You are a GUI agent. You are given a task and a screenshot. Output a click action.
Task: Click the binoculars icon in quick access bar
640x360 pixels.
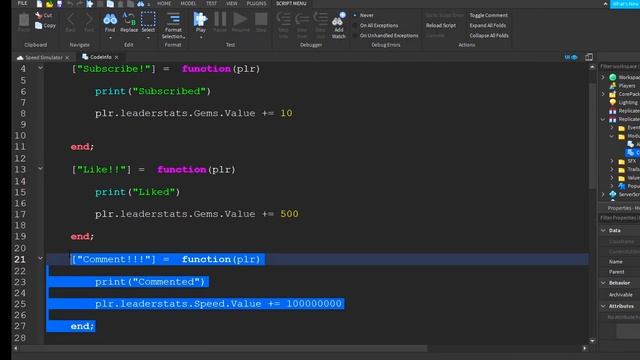pos(140,4)
